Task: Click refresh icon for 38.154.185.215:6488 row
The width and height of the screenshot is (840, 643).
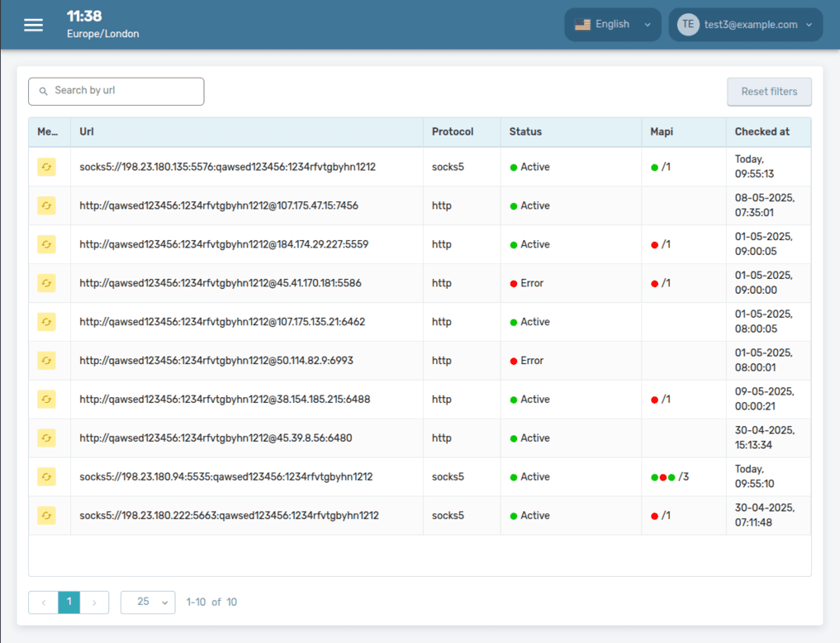Action: [46, 400]
